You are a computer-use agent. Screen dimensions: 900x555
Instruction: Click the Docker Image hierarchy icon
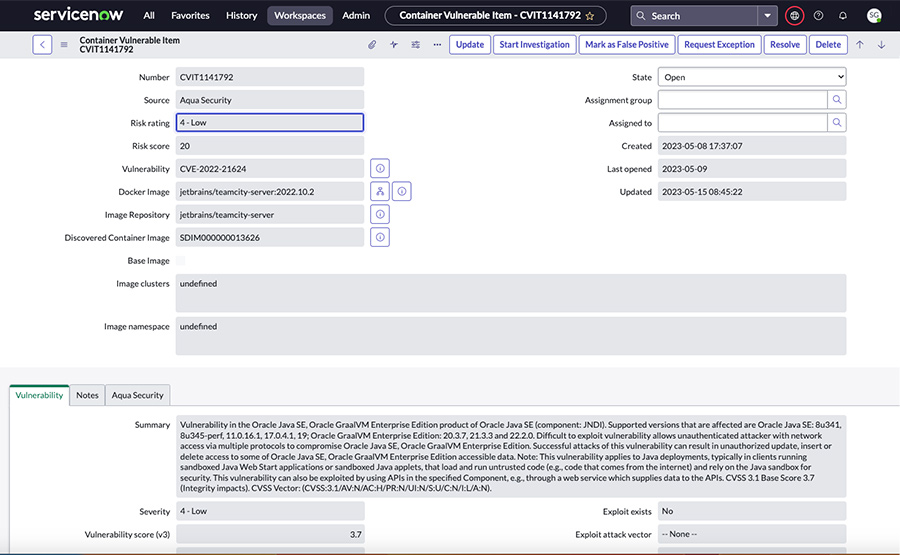click(x=380, y=192)
